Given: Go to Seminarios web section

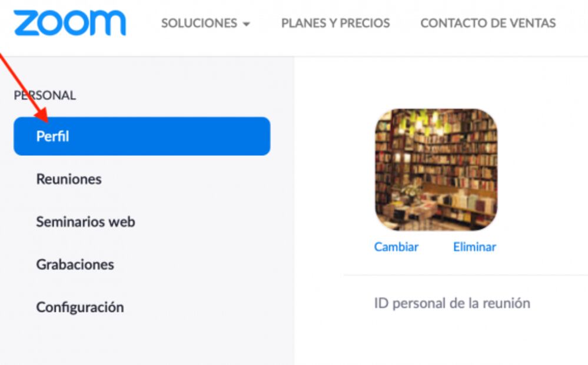Looking at the screenshot, I should [85, 222].
